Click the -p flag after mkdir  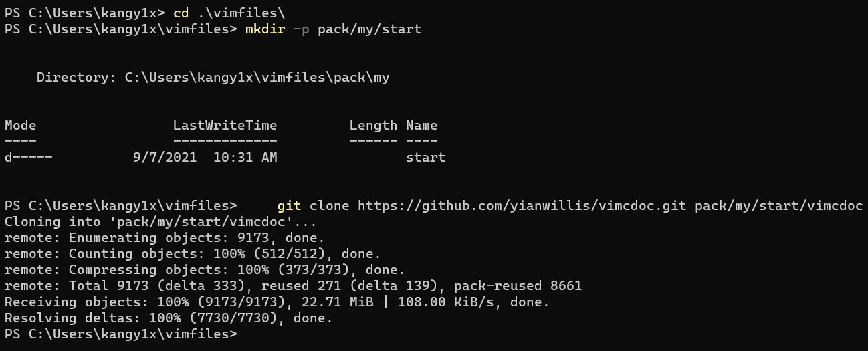point(302,29)
